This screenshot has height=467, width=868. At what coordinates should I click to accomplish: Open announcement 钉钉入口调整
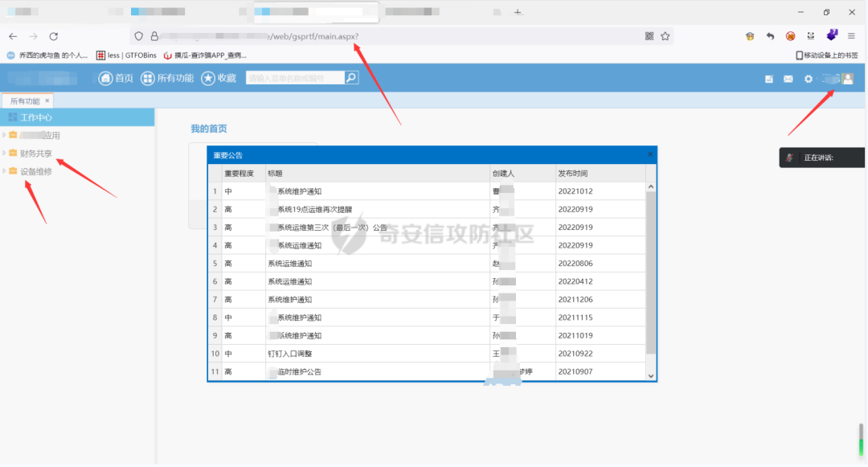(x=290, y=354)
